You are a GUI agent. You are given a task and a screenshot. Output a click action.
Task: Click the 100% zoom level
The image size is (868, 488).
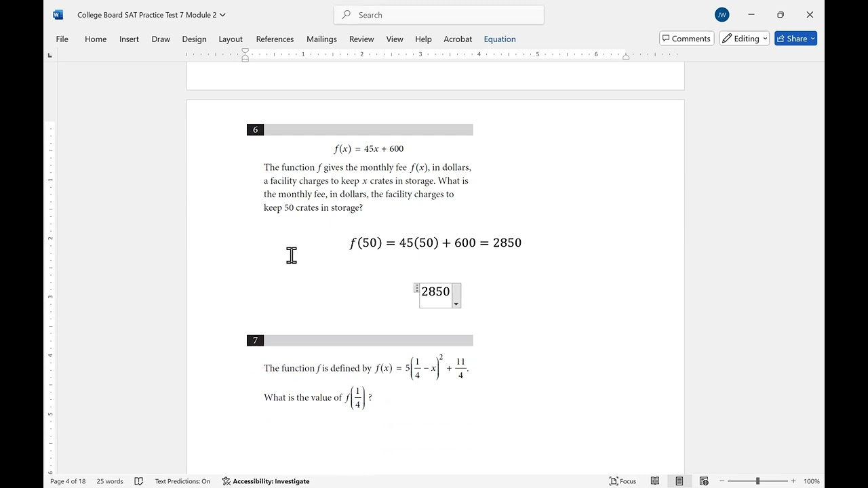tap(812, 481)
